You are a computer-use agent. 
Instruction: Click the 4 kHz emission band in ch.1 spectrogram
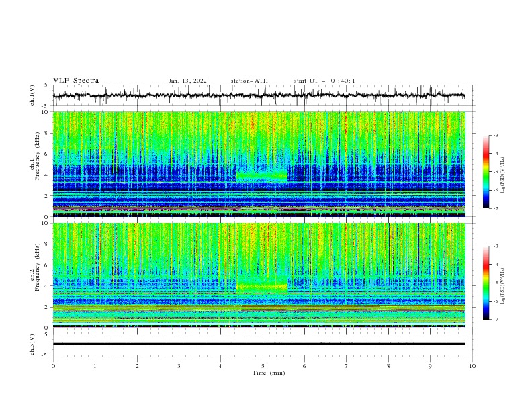point(262,176)
